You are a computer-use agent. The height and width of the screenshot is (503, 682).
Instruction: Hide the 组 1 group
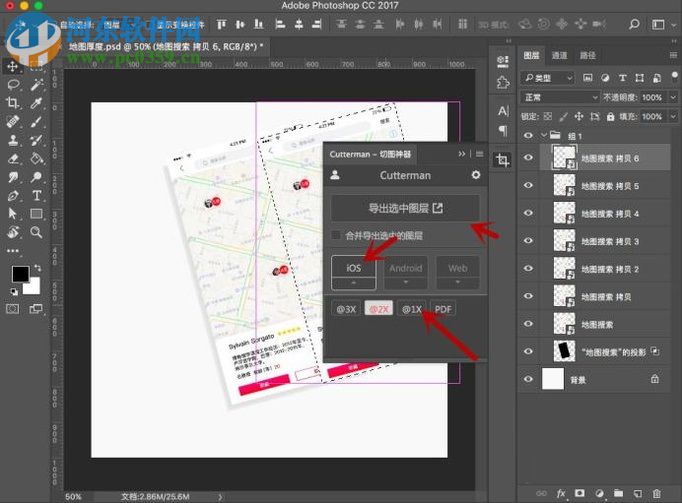[x=528, y=136]
